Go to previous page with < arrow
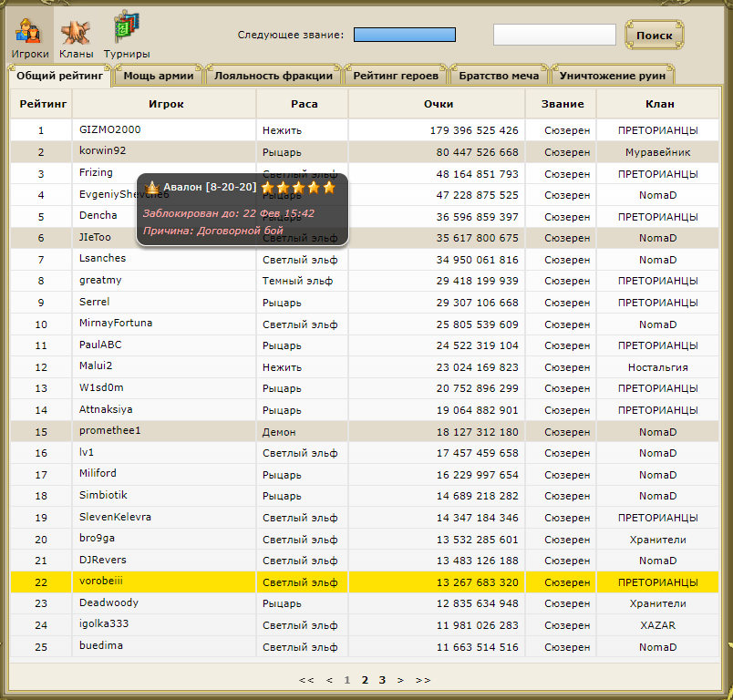 [x=329, y=680]
